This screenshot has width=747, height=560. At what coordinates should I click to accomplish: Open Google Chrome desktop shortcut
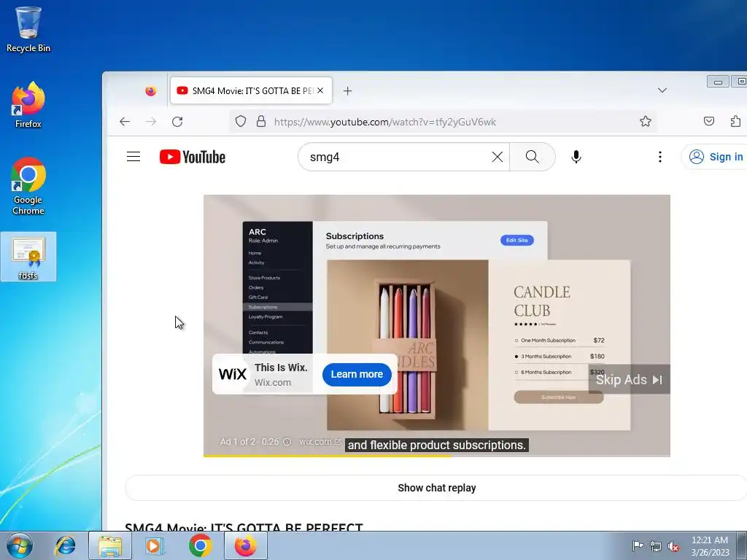pos(28,186)
